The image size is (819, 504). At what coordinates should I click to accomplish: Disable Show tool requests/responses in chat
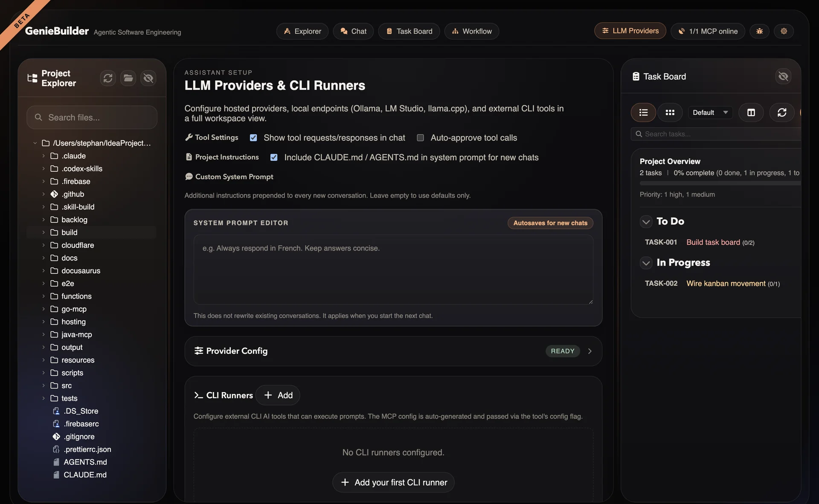(x=253, y=138)
